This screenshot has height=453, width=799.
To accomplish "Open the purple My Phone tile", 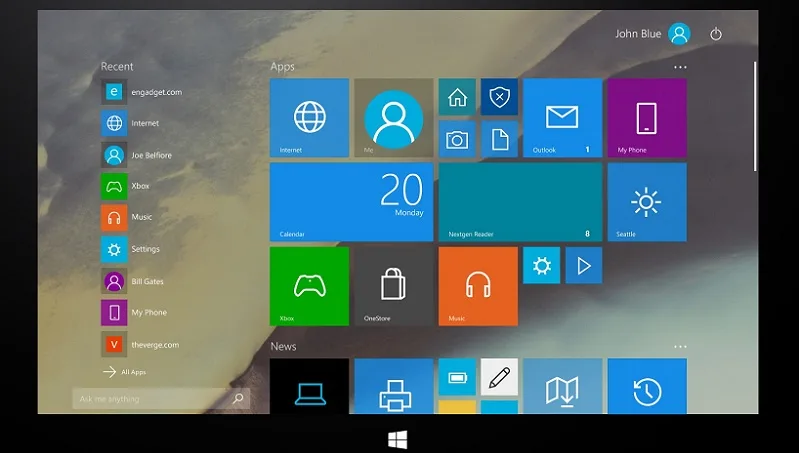I will pyautogui.click(x=647, y=118).
